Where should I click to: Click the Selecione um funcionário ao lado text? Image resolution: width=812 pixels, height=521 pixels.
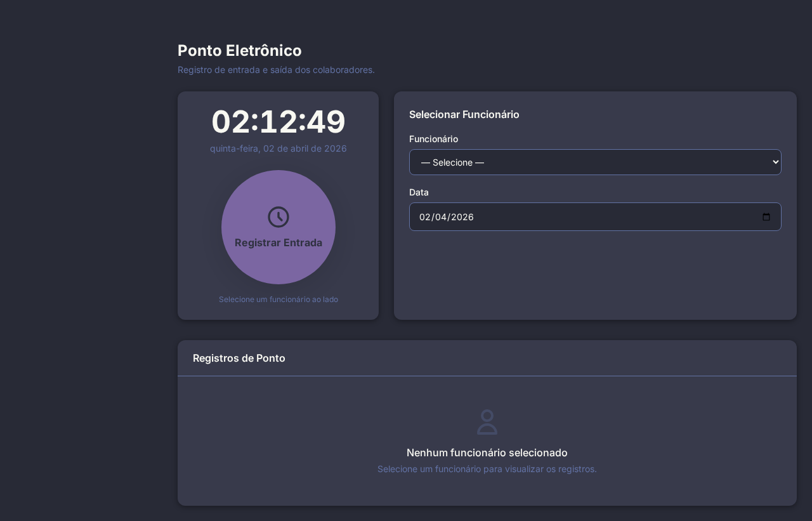point(278,300)
